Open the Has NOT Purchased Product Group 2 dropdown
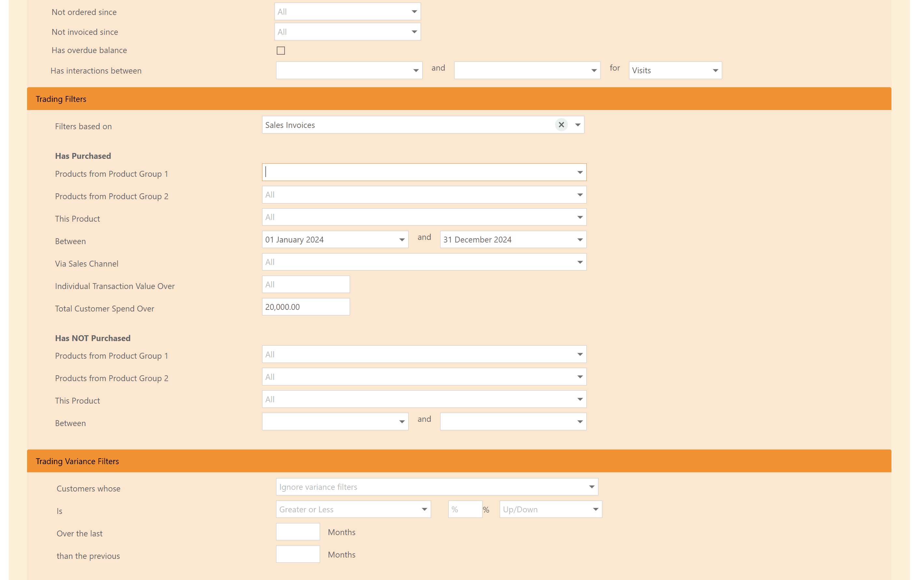This screenshot has height=580, width=924. click(424, 377)
